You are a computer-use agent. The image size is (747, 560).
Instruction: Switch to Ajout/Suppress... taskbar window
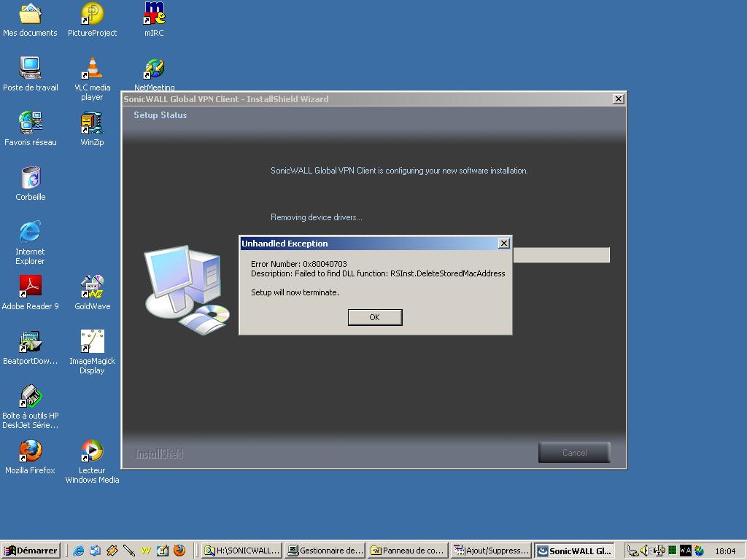pyautogui.click(x=492, y=551)
